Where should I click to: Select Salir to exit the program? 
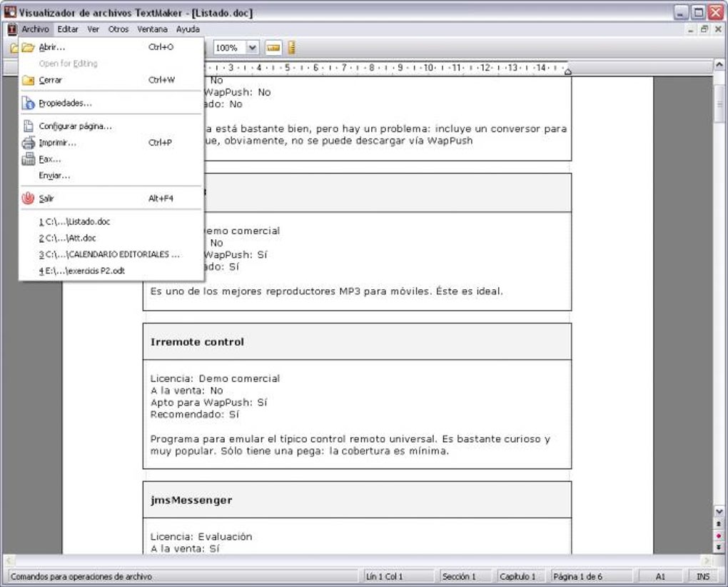point(111,199)
